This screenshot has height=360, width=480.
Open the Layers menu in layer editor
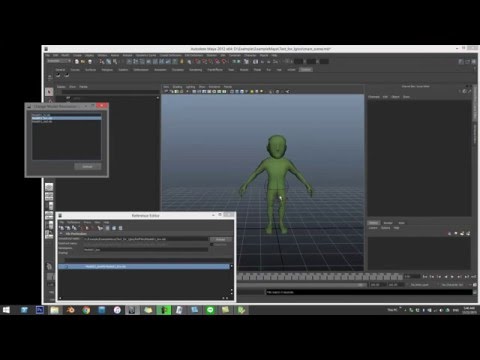click(373, 228)
